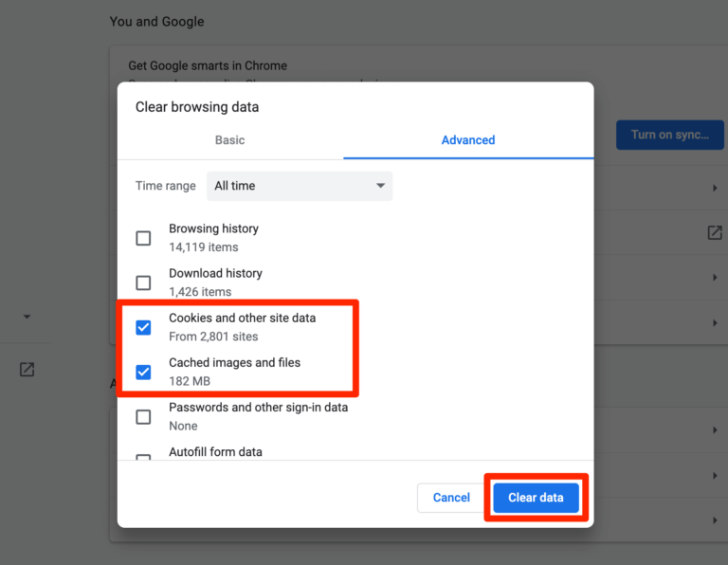Click the bottom-most arrow on the right edge
The width and height of the screenshot is (728, 565).
pos(715,519)
